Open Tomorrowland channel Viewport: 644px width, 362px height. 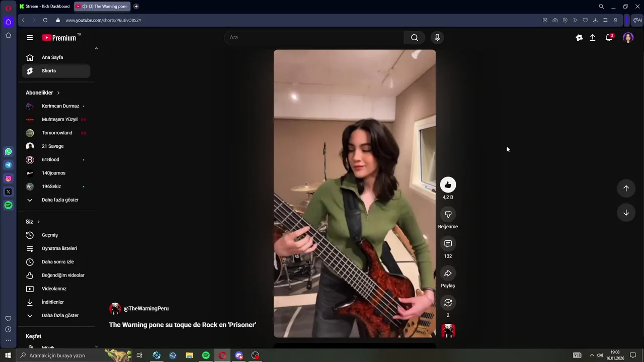click(56, 133)
